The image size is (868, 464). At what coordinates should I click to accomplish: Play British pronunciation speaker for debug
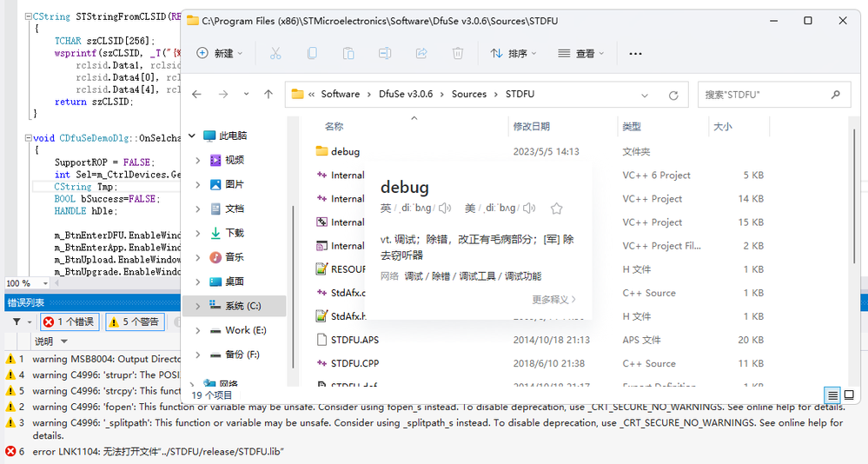(445, 209)
